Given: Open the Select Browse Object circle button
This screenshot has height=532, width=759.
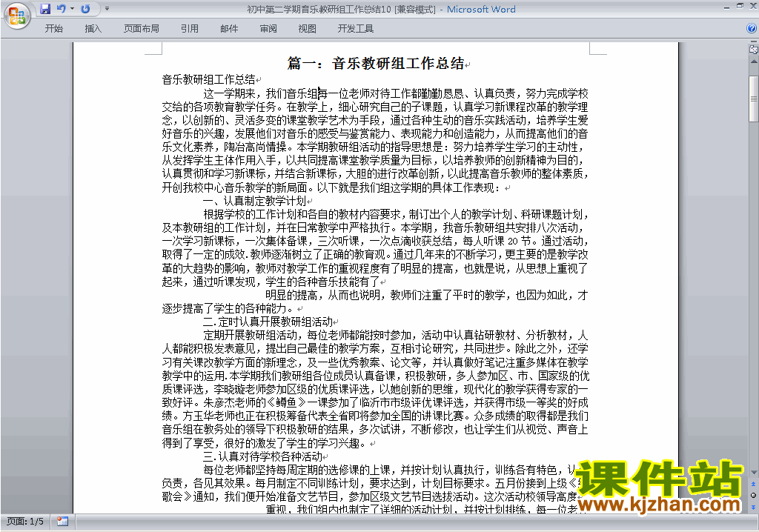Looking at the screenshot, I should point(754,495).
